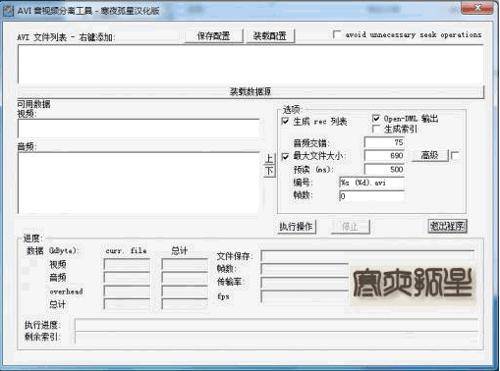
Task: Click the 视频 available streams list box
Action: 139,128
